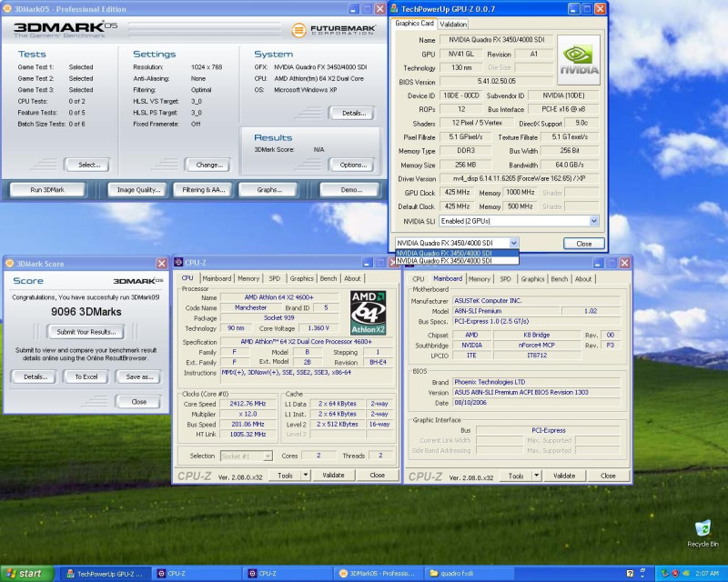Viewport: 728px width, 582px height.
Task: Open Mainboard tab in processor CPU-Z window
Action: pos(217,278)
